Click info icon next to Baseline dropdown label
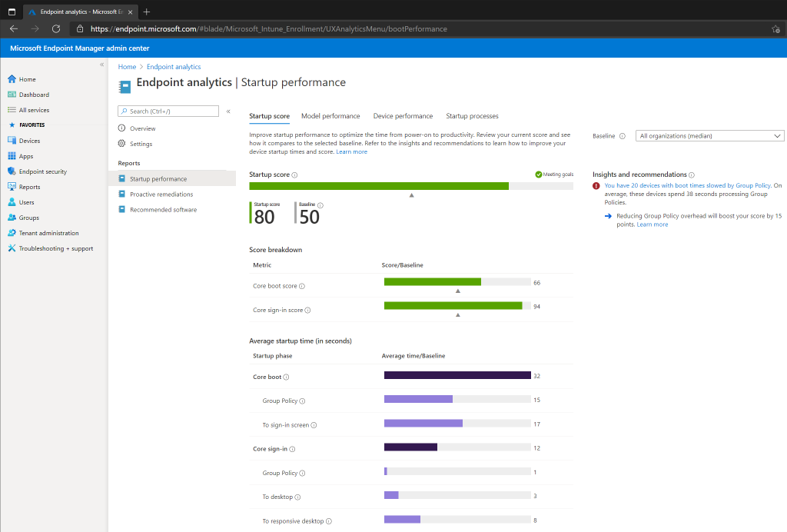 click(623, 136)
